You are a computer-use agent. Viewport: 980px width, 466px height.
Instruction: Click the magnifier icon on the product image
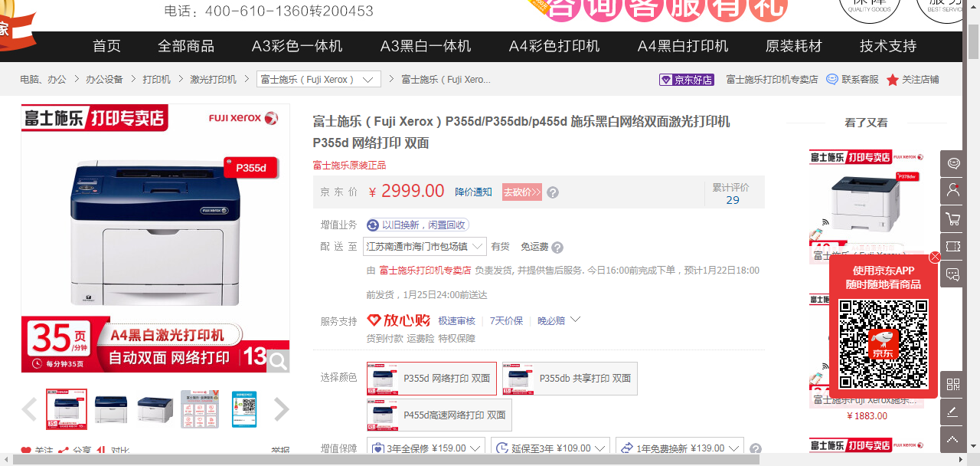pyautogui.click(x=278, y=360)
